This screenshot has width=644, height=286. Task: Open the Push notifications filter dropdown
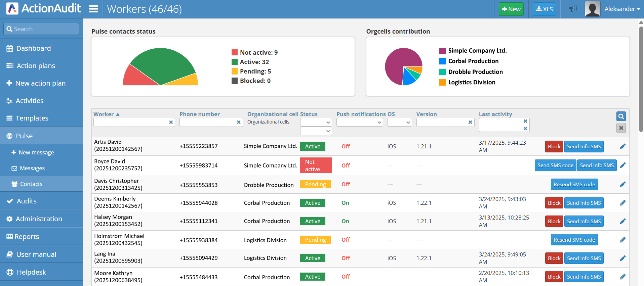[360, 123]
